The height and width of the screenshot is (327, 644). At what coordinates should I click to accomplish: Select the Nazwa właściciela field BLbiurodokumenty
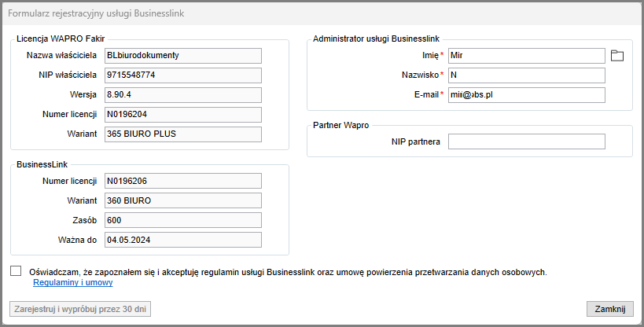tap(183, 56)
